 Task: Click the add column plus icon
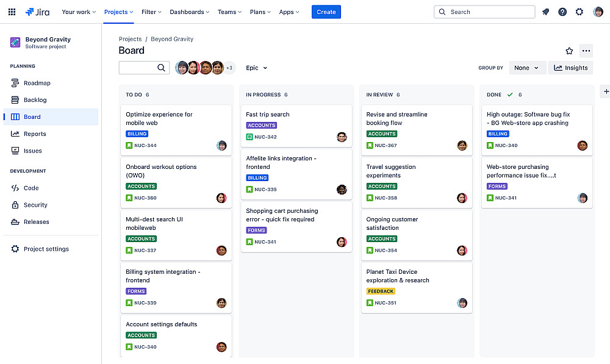pos(606,91)
